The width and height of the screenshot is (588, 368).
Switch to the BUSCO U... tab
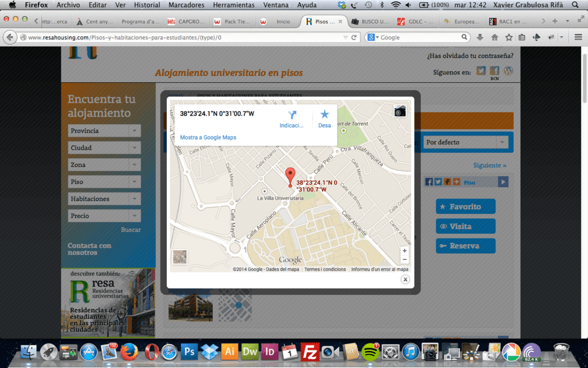tap(370, 21)
